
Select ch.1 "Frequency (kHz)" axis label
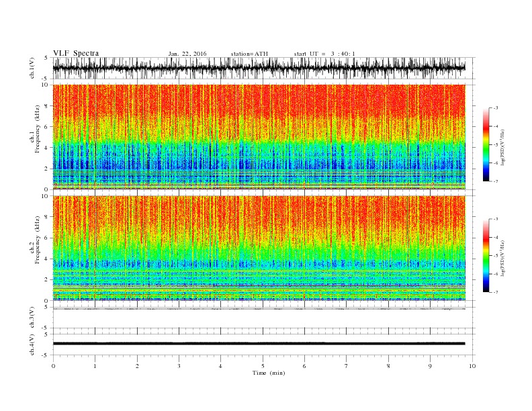pyautogui.click(x=38, y=129)
